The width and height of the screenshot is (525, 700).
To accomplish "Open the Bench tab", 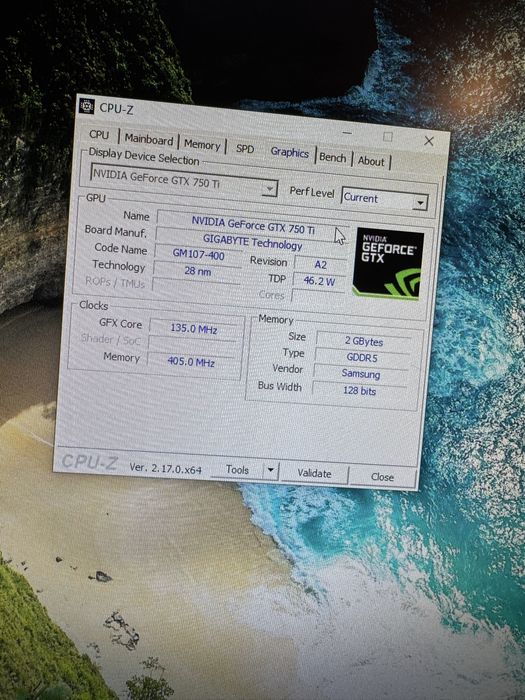I will 333,157.
